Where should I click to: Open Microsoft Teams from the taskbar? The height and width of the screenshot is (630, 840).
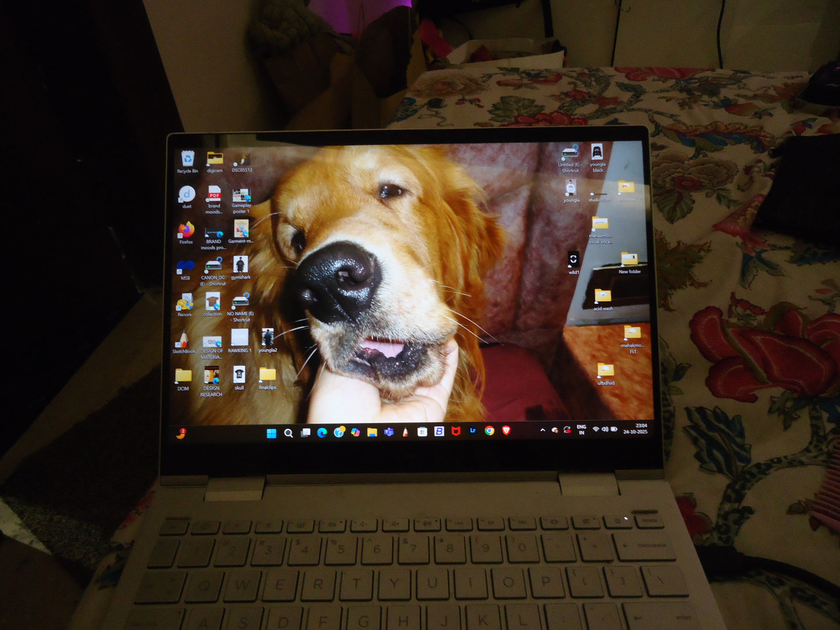389,432
